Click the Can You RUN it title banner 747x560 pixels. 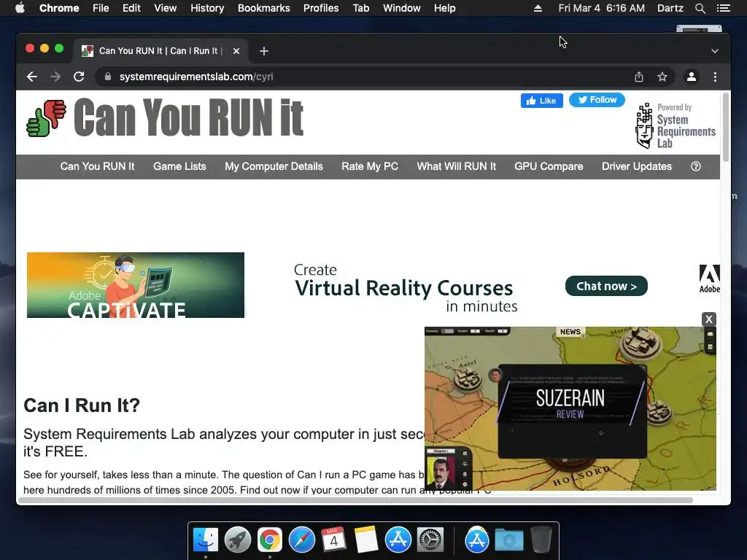[x=189, y=117]
